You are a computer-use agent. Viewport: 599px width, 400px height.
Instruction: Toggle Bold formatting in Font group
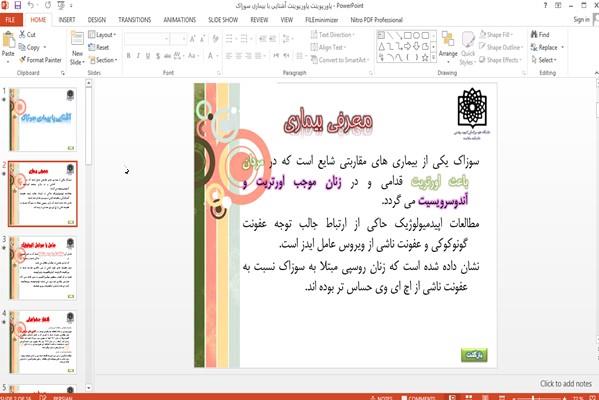coord(129,56)
